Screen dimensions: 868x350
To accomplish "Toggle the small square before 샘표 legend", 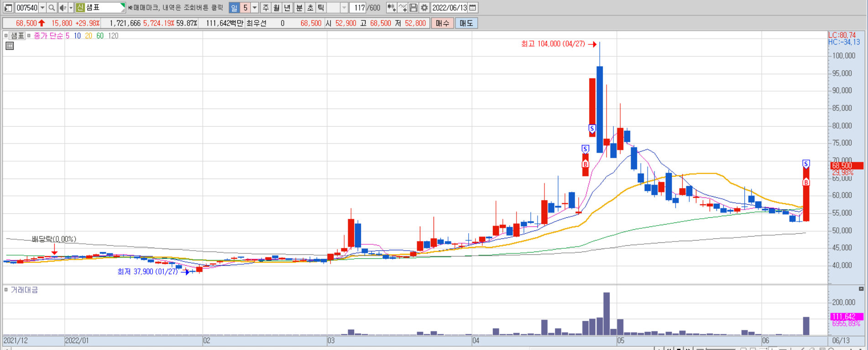I will pos(6,36).
